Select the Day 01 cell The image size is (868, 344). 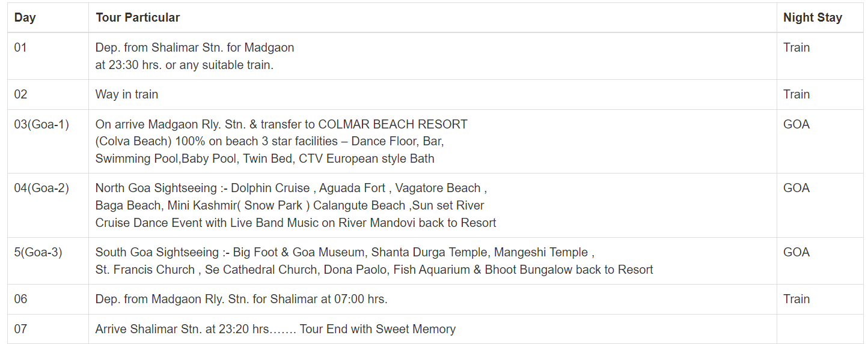point(48,56)
